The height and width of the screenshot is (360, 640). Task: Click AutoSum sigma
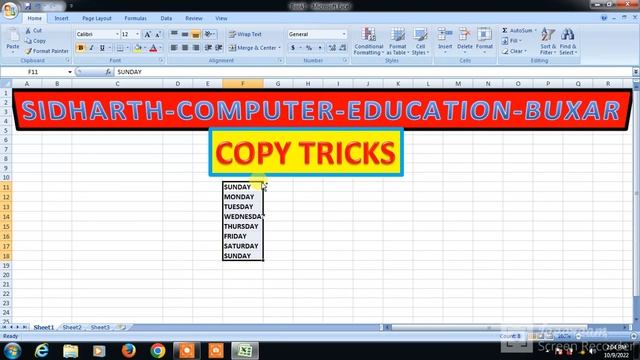(x=504, y=31)
